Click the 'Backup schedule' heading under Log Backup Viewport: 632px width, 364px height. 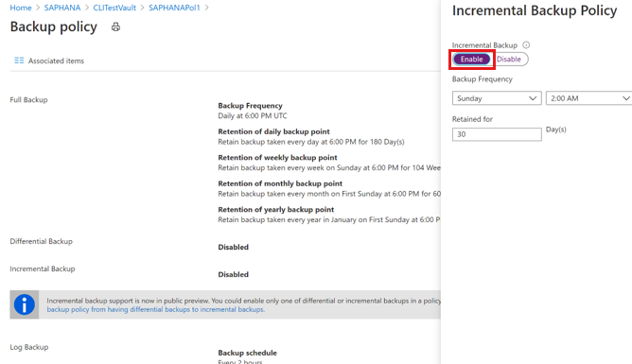coord(248,353)
